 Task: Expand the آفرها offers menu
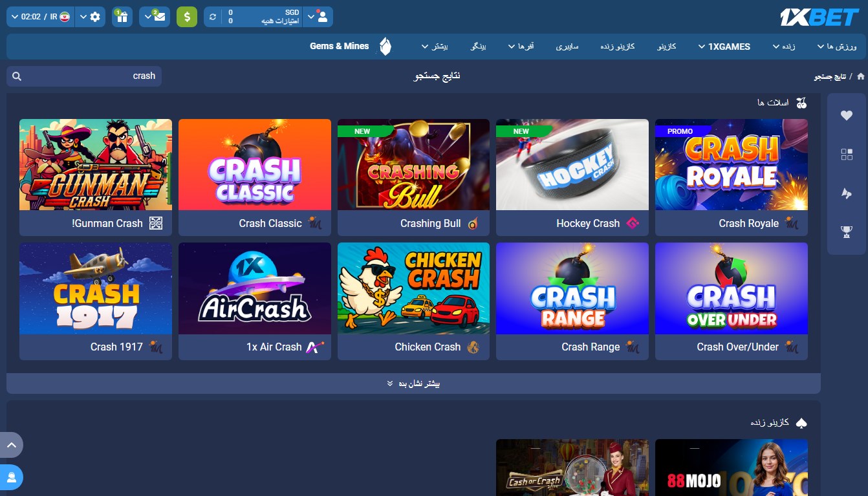click(521, 47)
